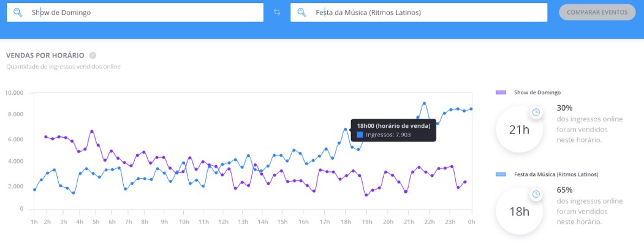
Task: Click the last blue data point at 0h
Action: pyautogui.click(x=471, y=109)
